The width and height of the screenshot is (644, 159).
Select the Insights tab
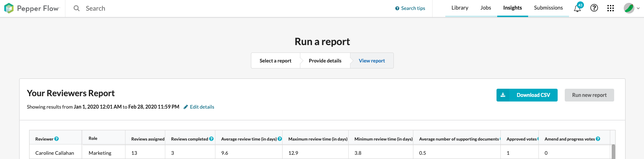click(512, 8)
